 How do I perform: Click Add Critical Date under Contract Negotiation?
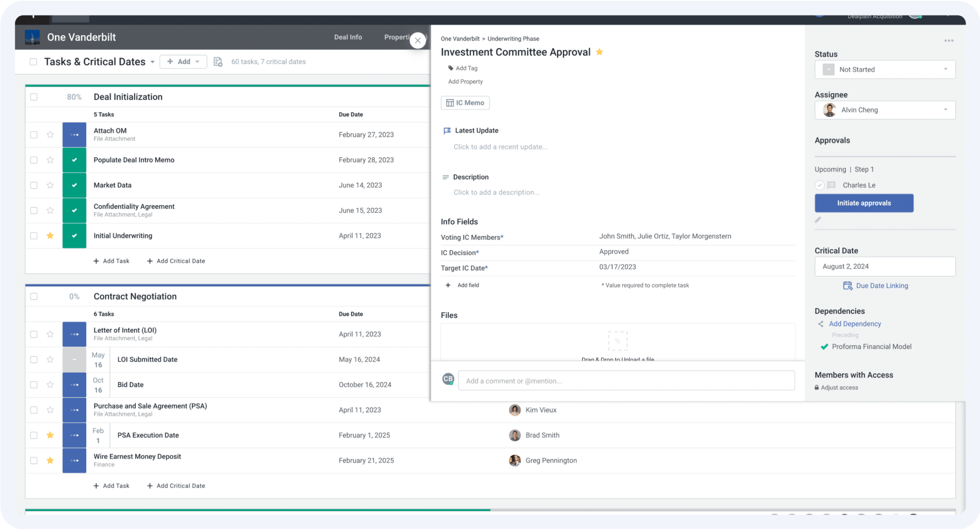tap(176, 485)
